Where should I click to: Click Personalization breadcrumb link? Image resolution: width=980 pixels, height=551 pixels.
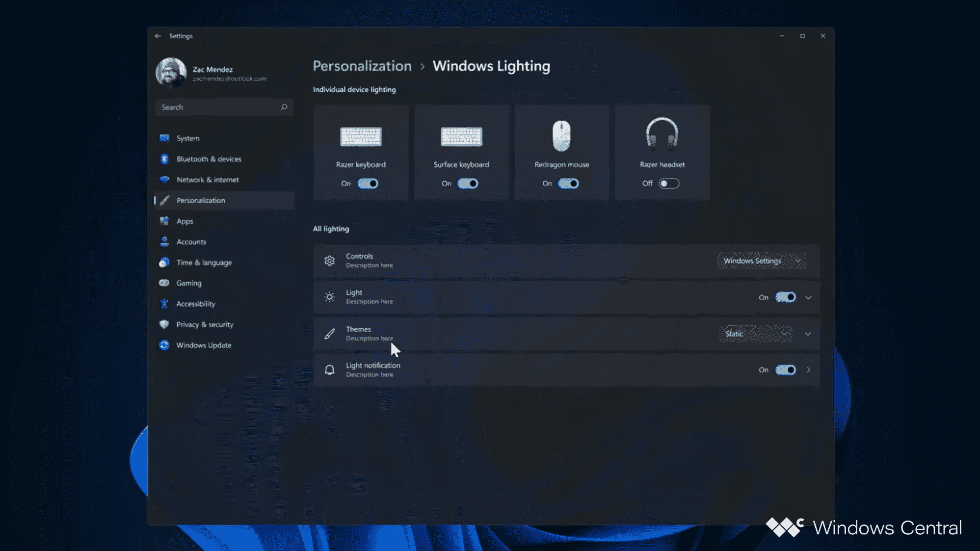coord(362,66)
